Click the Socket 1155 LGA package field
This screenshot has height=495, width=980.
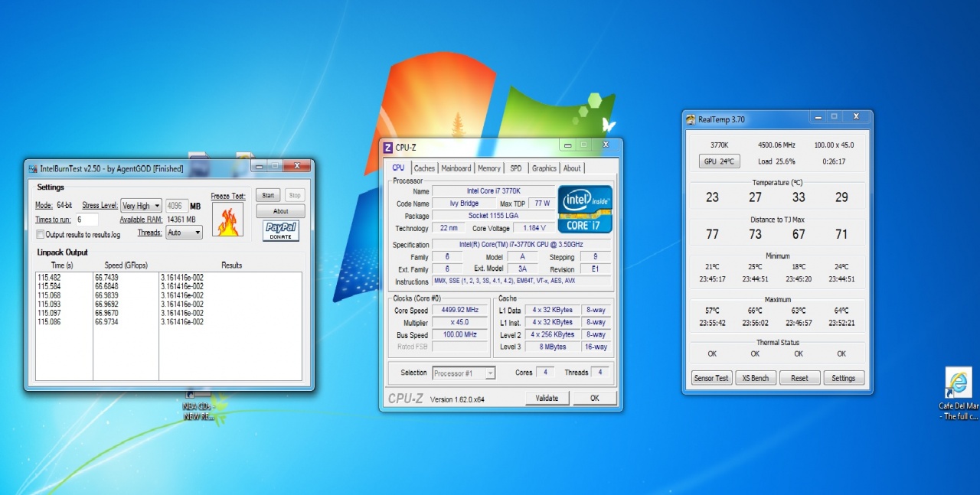pyautogui.click(x=492, y=216)
